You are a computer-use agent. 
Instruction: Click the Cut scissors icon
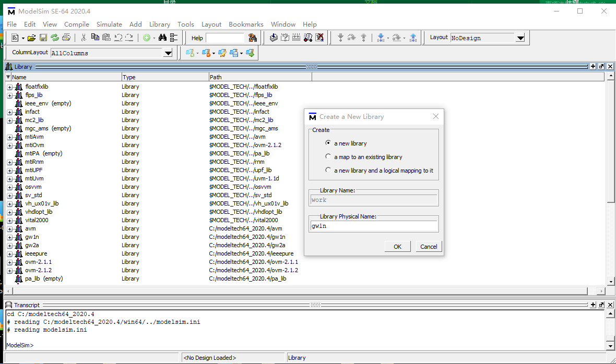84,38
